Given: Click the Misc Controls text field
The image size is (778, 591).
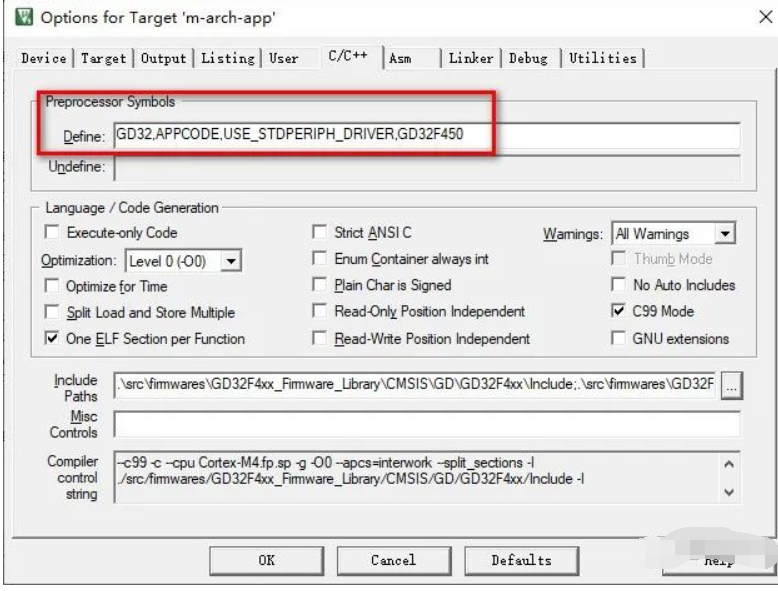Looking at the screenshot, I should point(426,424).
